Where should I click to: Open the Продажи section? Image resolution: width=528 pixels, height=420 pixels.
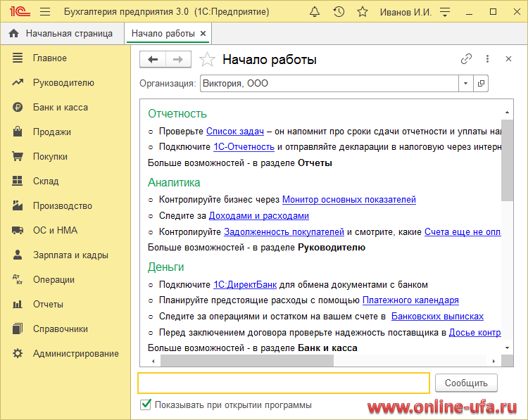(52, 132)
